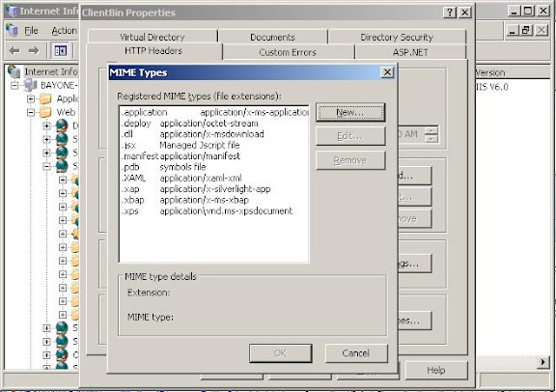The width and height of the screenshot is (556, 392).
Task: Click the Web folder icon in the tree
Action: pos(45,112)
